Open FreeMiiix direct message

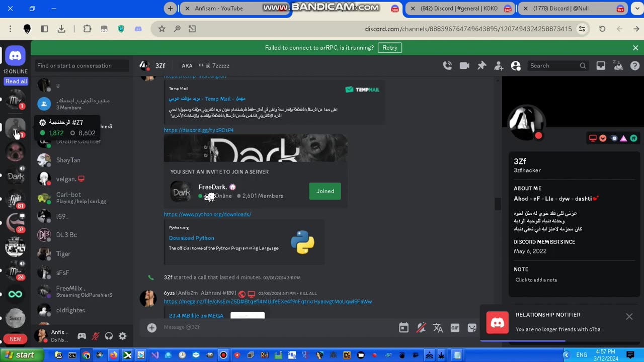click(80, 292)
